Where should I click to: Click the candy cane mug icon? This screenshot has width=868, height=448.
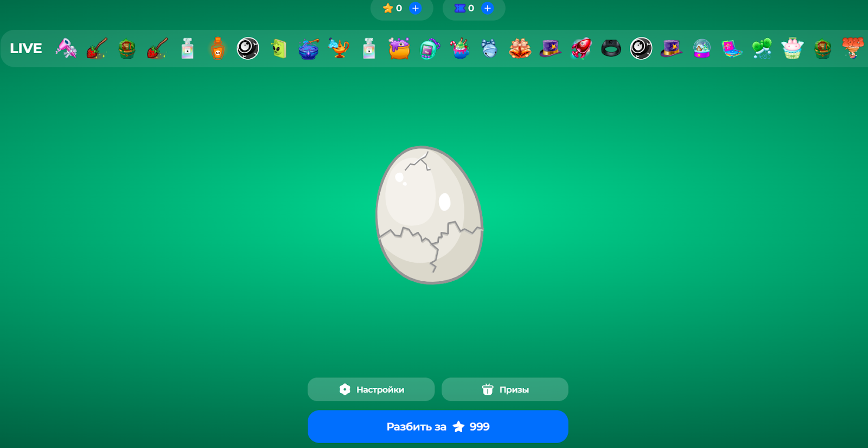459,48
